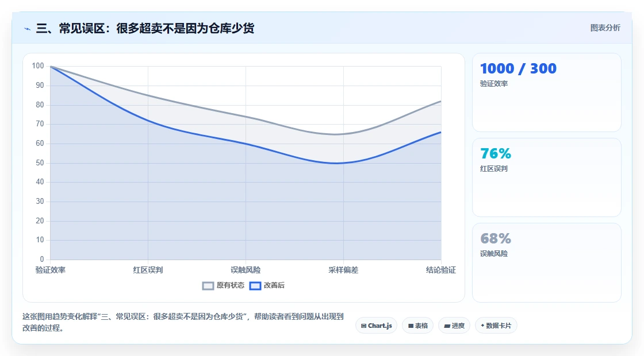
Task: Click the 误触风险 x-axis label
Action: coord(246,270)
